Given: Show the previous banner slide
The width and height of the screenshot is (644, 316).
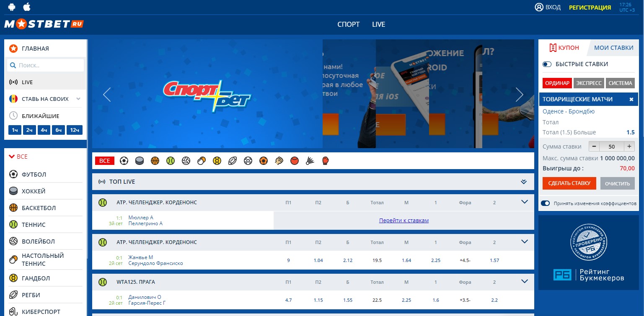Looking at the screenshot, I should click(107, 95).
